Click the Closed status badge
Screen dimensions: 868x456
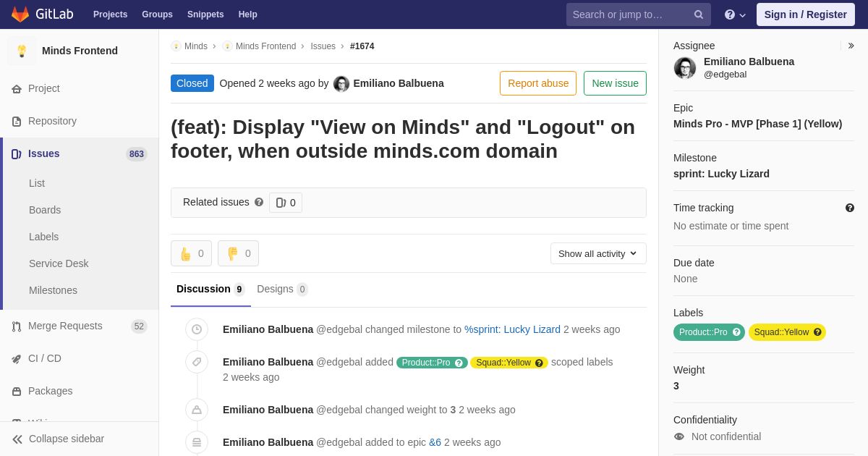pos(192,83)
